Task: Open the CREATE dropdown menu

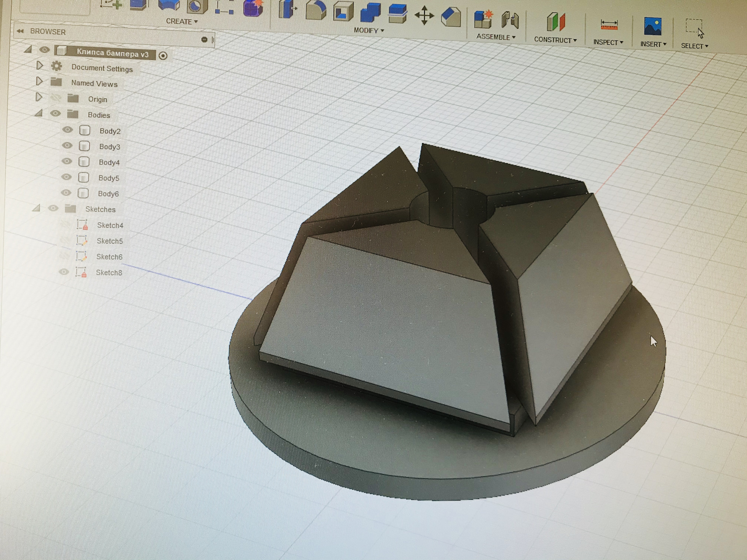Action: pos(182,21)
